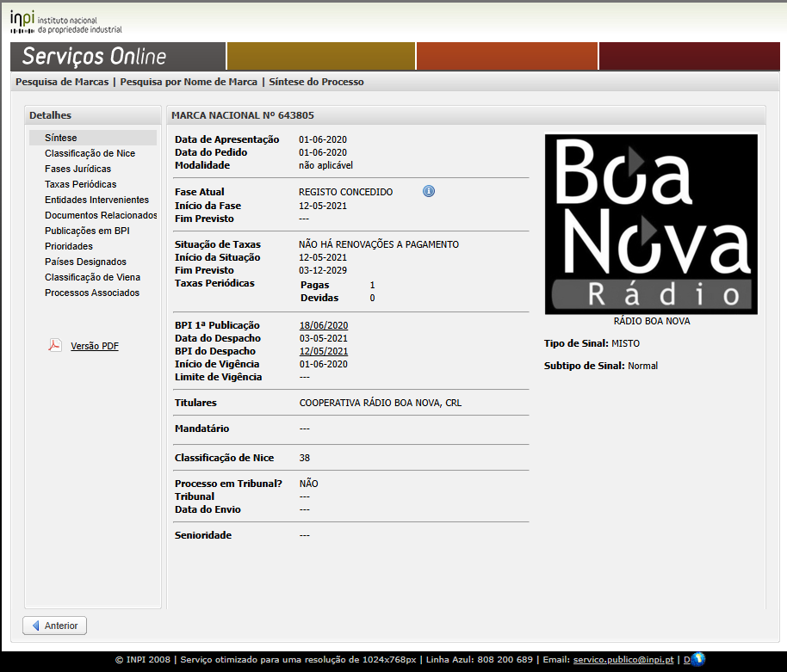The width and height of the screenshot is (787, 672).
Task: Go to Pesquisa por Nome de Marca breadcrumb
Action: point(189,82)
